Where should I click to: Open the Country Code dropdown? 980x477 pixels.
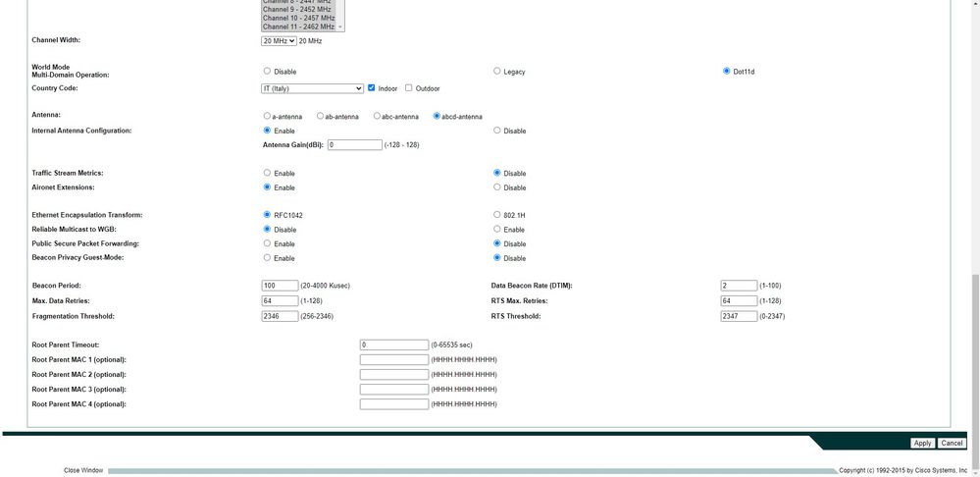point(313,88)
